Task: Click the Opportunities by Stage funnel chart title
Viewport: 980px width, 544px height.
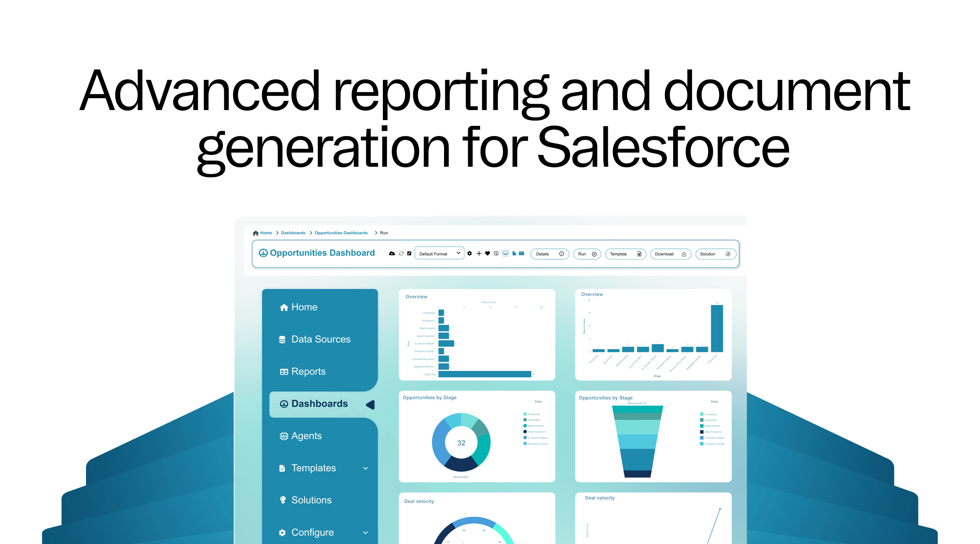Action: pyautogui.click(x=606, y=398)
